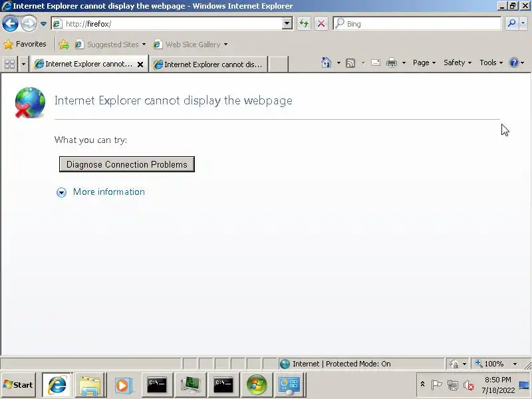Click Add to Favorites Bar icon
Image resolution: width=532 pixels, height=399 pixels.
64,45
